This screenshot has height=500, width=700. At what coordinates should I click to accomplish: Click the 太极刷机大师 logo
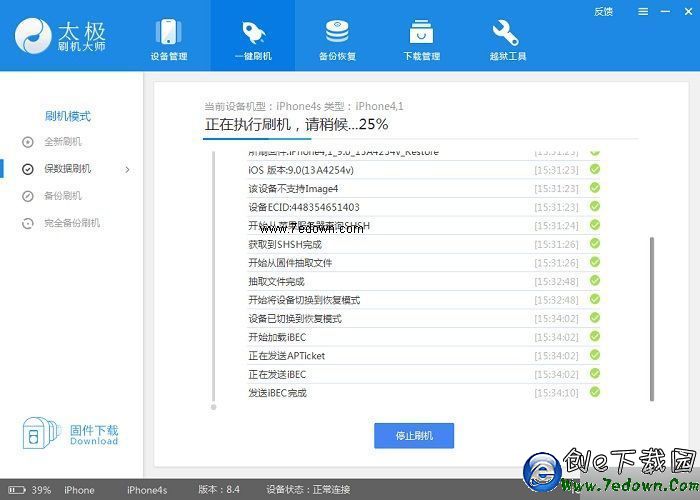coord(60,37)
